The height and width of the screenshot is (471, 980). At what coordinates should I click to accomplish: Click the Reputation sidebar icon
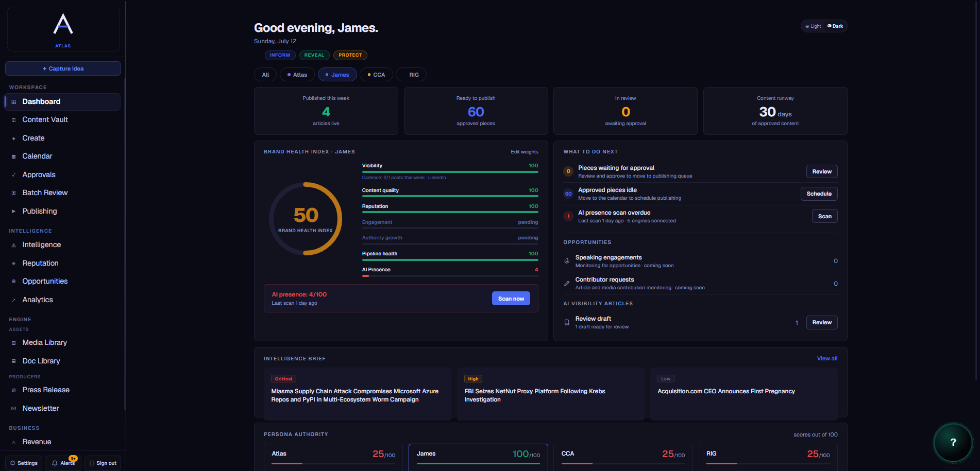14,264
